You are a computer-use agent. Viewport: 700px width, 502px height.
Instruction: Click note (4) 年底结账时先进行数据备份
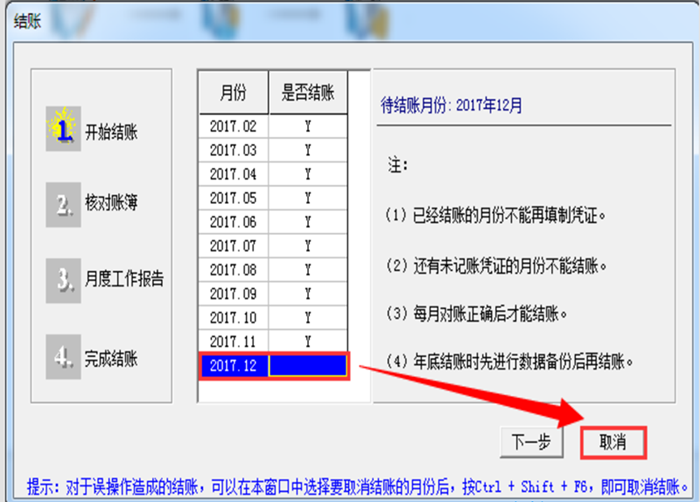coord(509,361)
